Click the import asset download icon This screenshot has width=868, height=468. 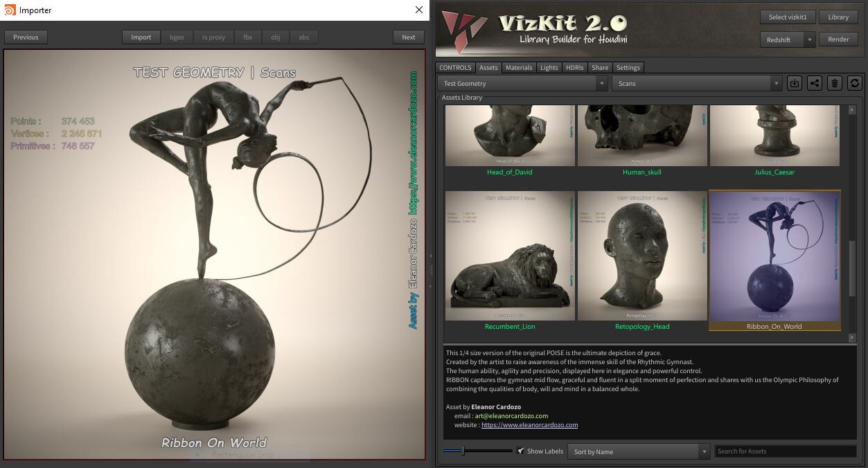click(795, 83)
